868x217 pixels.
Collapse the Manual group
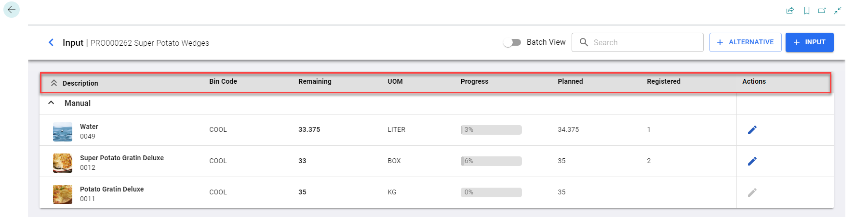[51, 103]
